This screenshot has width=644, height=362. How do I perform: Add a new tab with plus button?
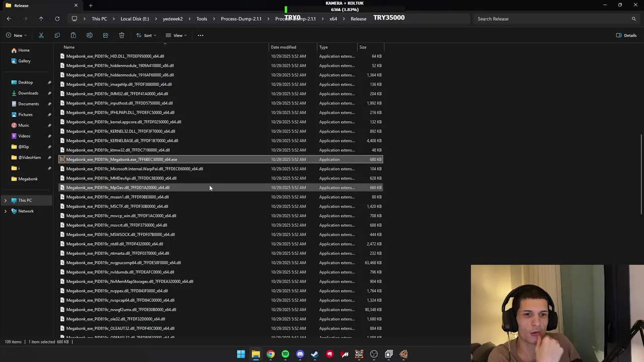pyautogui.click(x=91, y=6)
